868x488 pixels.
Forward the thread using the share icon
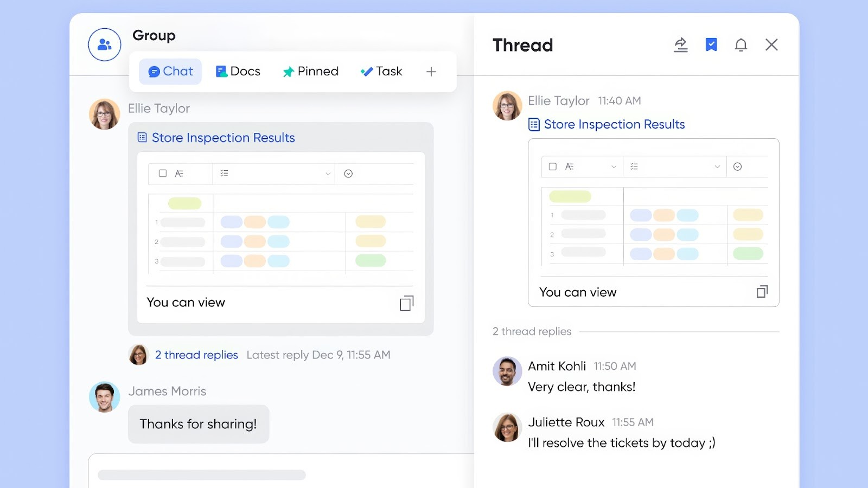tap(681, 45)
